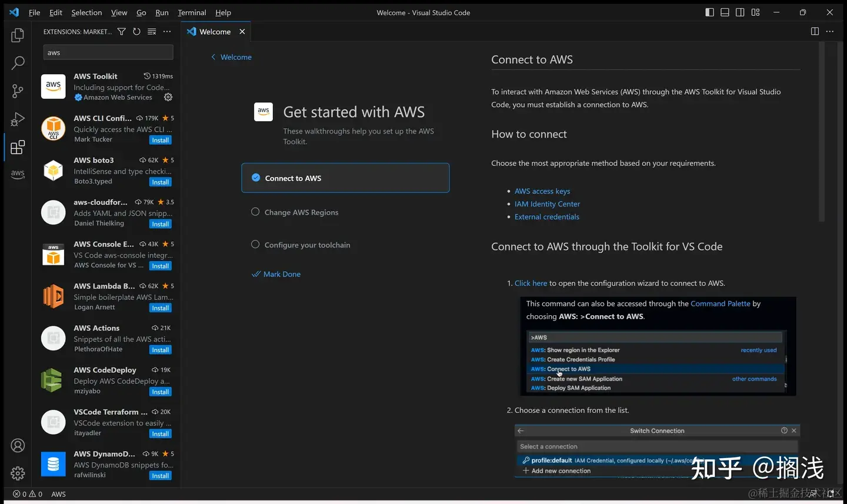Screen dimensions: 847x504
Task: Open the IAM Identity Center link
Action: point(547,204)
